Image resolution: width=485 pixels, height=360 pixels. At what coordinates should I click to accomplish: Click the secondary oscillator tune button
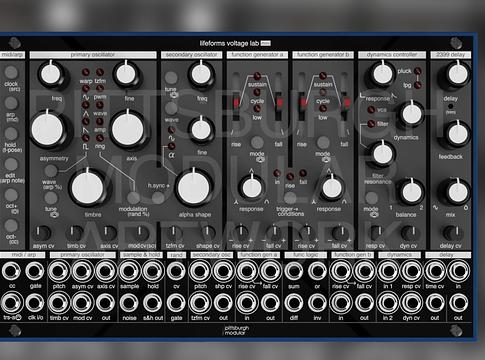171,77
